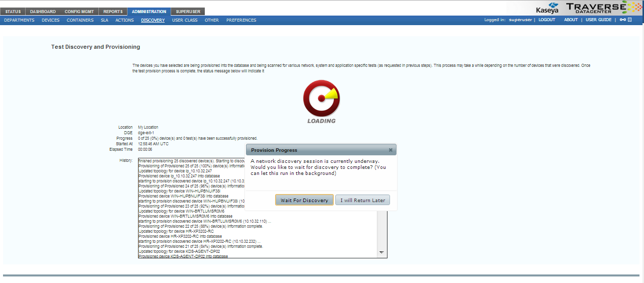Close the Provision Progress dialog
644x283 pixels.
click(391, 150)
